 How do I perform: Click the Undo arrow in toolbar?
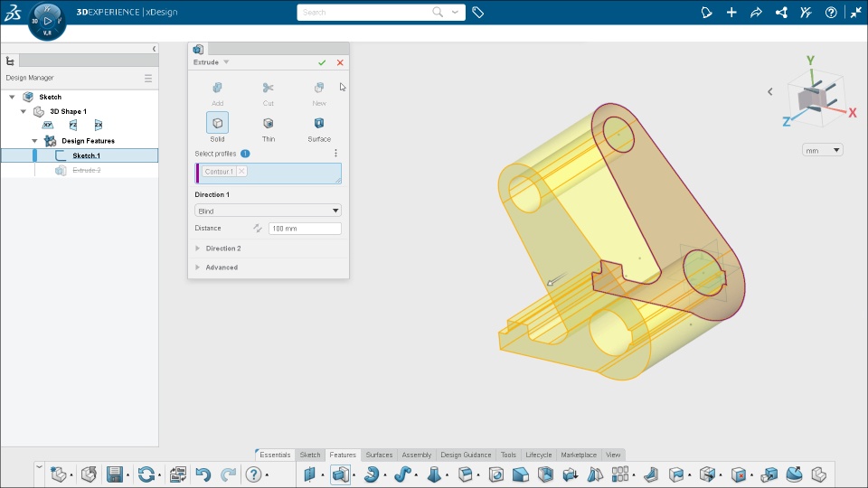203,474
